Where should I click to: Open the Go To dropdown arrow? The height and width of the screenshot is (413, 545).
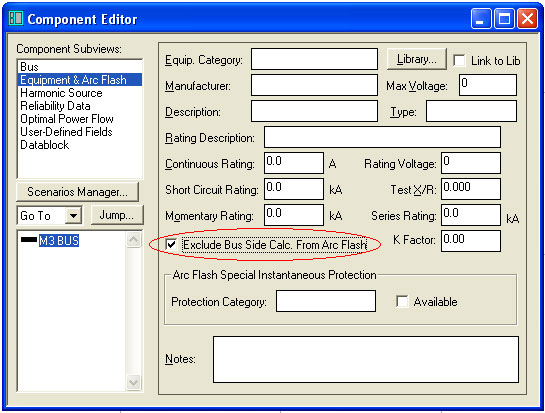(x=73, y=216)
